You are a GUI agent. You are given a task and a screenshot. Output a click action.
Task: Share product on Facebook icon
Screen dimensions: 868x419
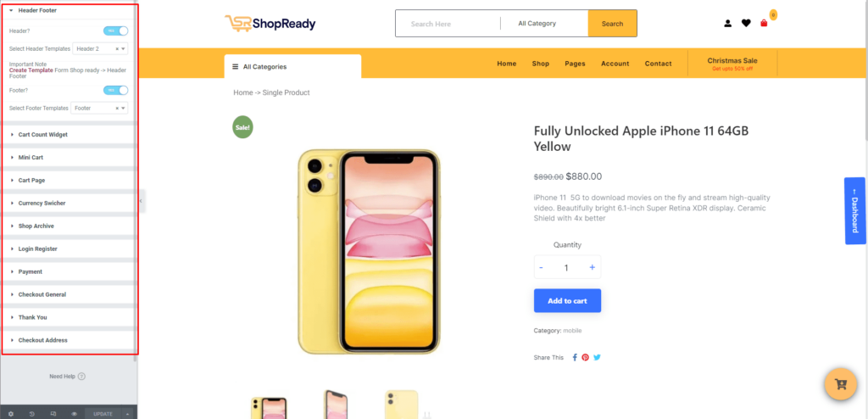pyautogui.click(x=575, y=357)
